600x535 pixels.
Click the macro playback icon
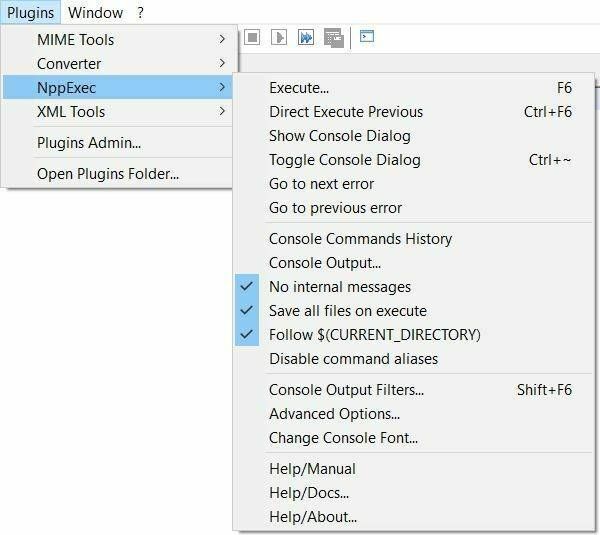coord(279,38)
